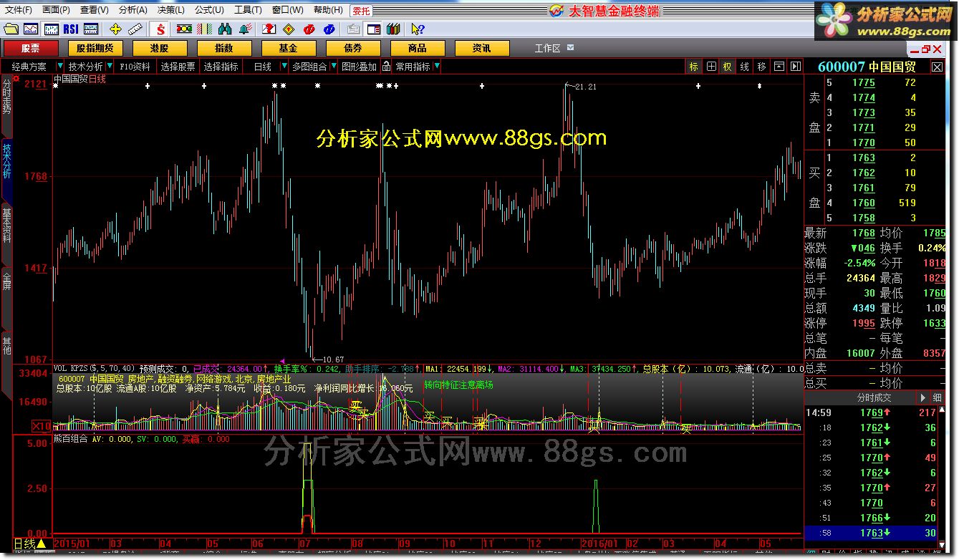
Task: Select the ruler measuring tool icon
Action: point(135,29)
